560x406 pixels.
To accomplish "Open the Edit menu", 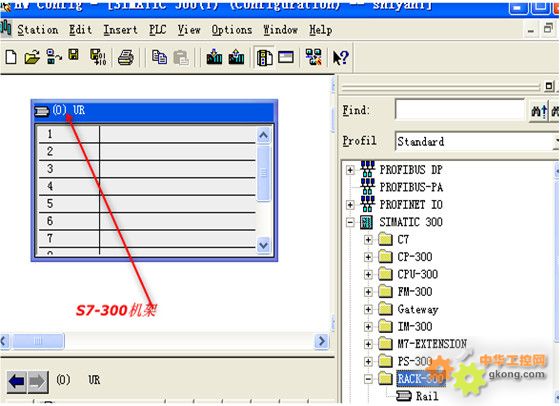I will pos(81,30).
